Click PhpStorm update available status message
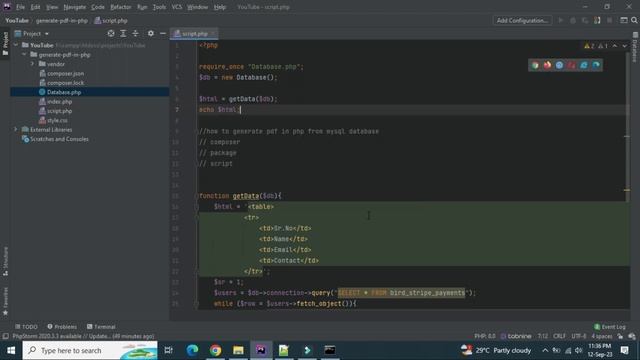The height and width of the screenshot is (360, 640). point(83,336)
